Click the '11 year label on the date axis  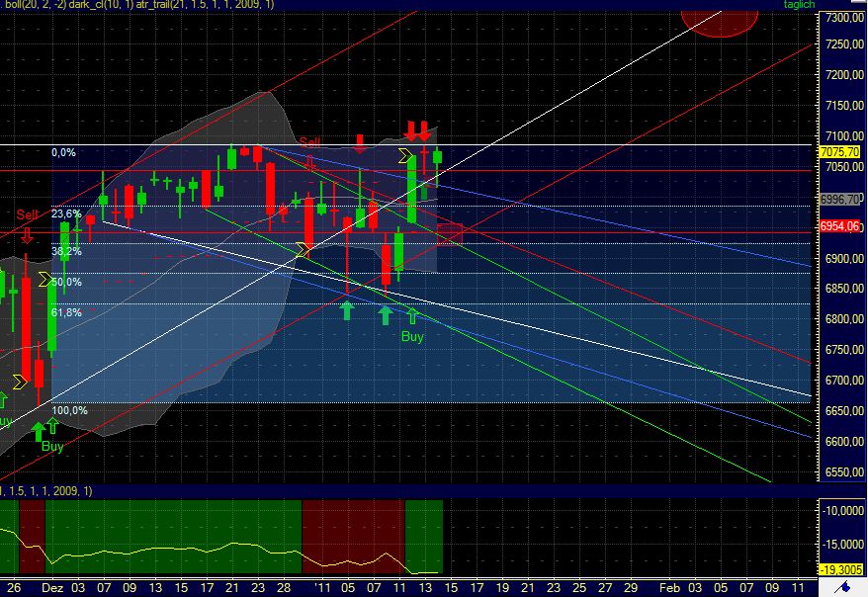pos(321,587)
